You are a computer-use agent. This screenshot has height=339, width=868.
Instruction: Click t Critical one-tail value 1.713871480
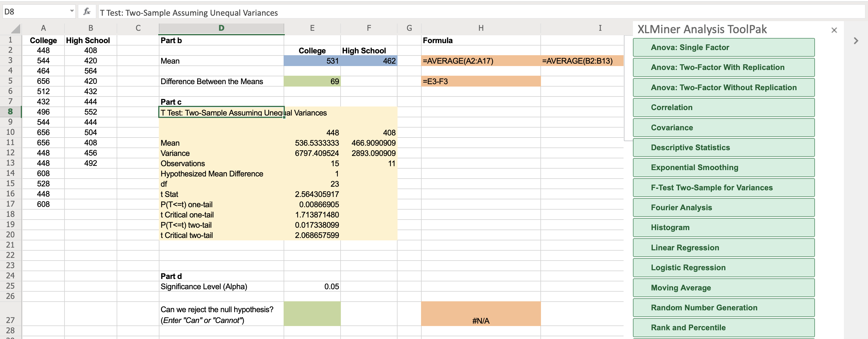tap(312, 215)
